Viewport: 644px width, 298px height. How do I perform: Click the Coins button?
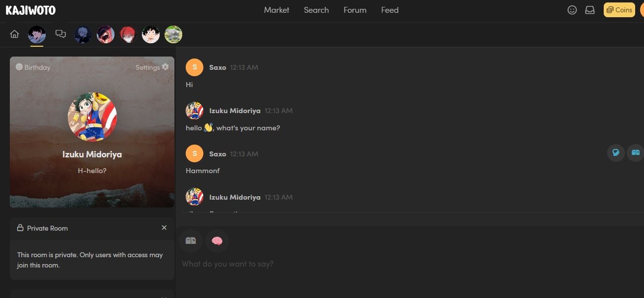click(618, 10)
